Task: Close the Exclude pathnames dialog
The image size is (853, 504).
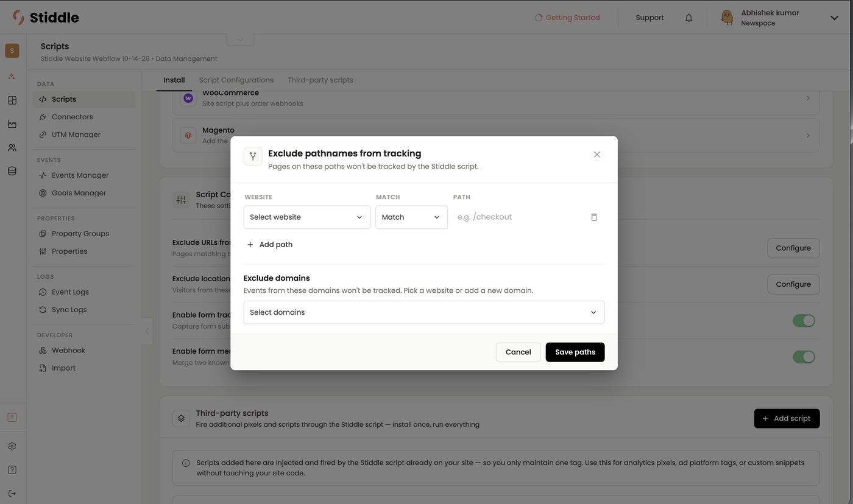Action: 597,155
